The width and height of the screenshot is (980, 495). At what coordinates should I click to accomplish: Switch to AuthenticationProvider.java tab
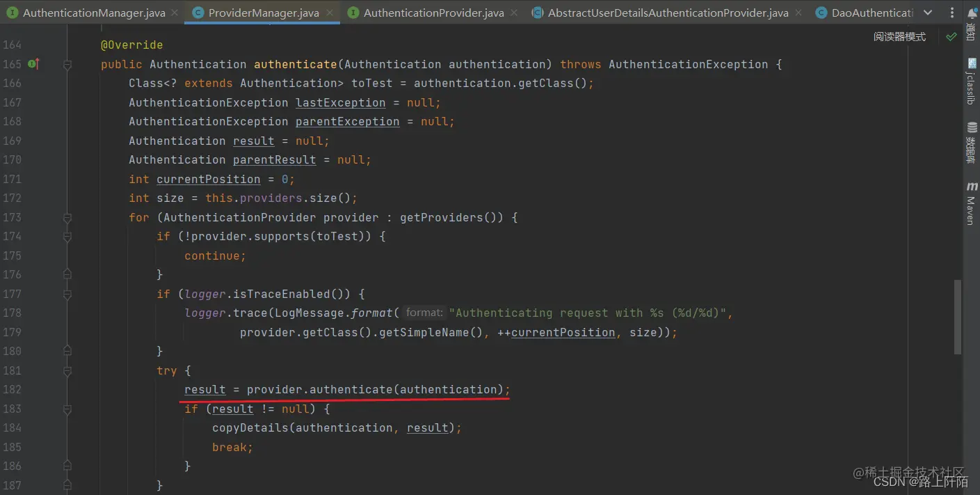tap(434, 13)
